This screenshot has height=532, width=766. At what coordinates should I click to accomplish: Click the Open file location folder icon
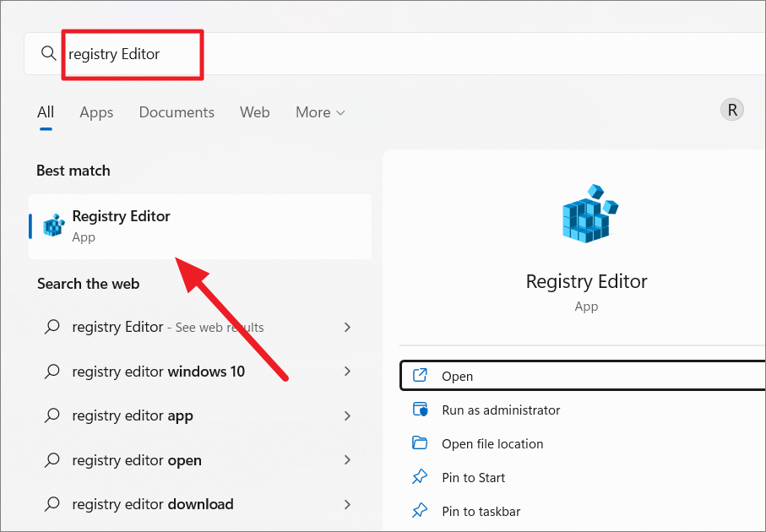click(x=420, y=442)
